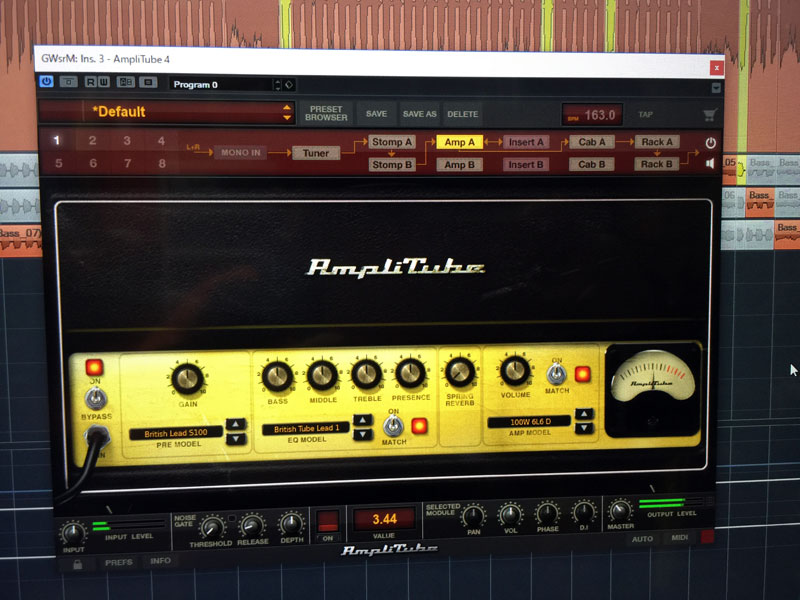Click the PRESENCE knob
The image size is (800, 600).
point(410,373)
